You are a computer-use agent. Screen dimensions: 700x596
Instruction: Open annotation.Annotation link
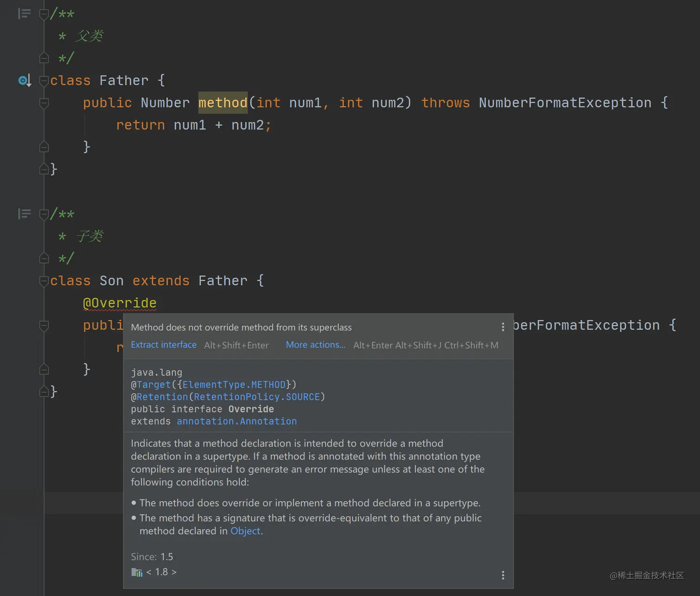(237, 421)
